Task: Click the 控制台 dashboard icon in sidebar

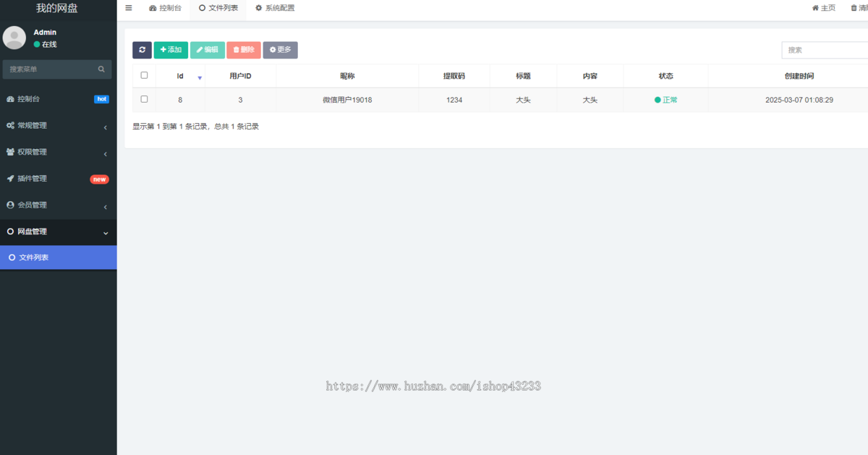Action: (x=10, y=99)
